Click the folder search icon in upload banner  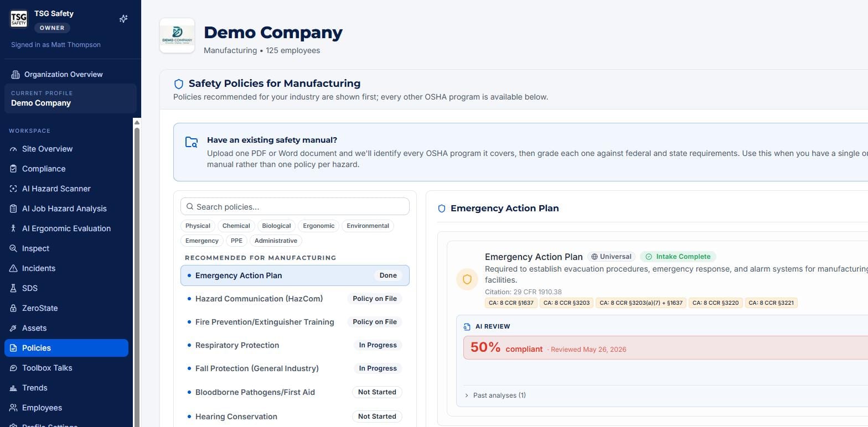tap(192, 142)
